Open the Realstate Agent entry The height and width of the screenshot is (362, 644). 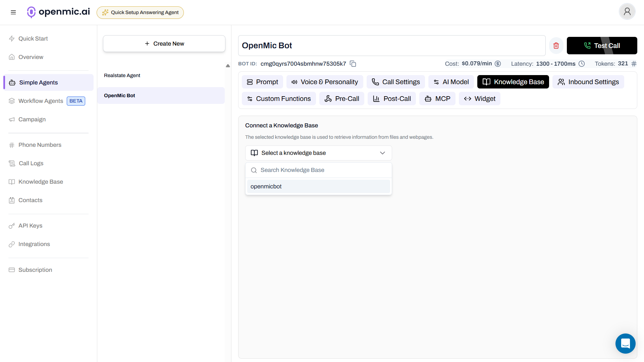point(122,75)
